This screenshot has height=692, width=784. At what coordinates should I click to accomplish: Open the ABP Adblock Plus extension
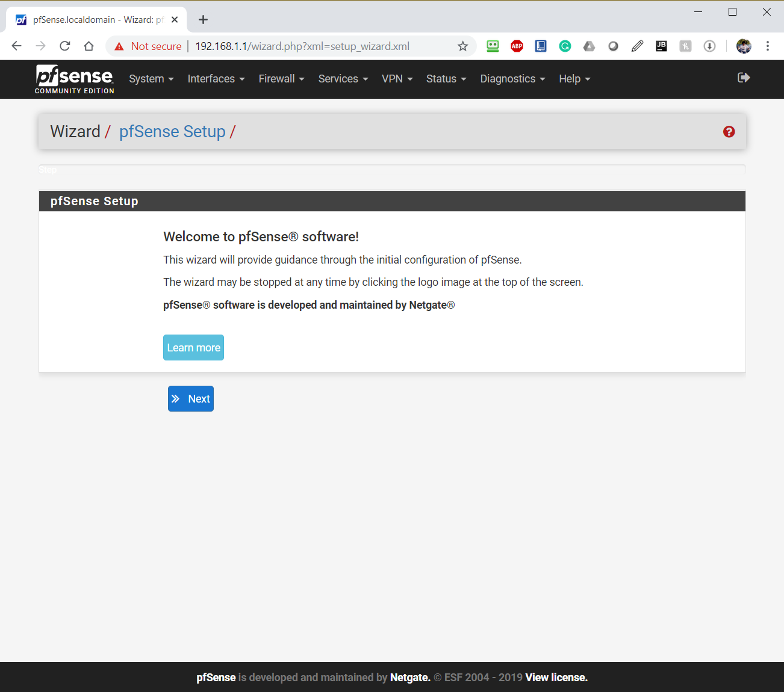(x=517, y=46)
